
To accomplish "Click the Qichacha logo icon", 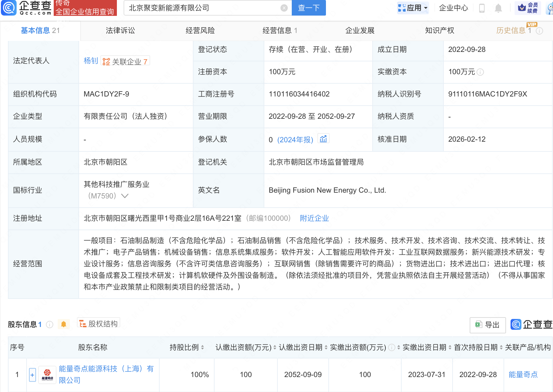I will (9, 8).
